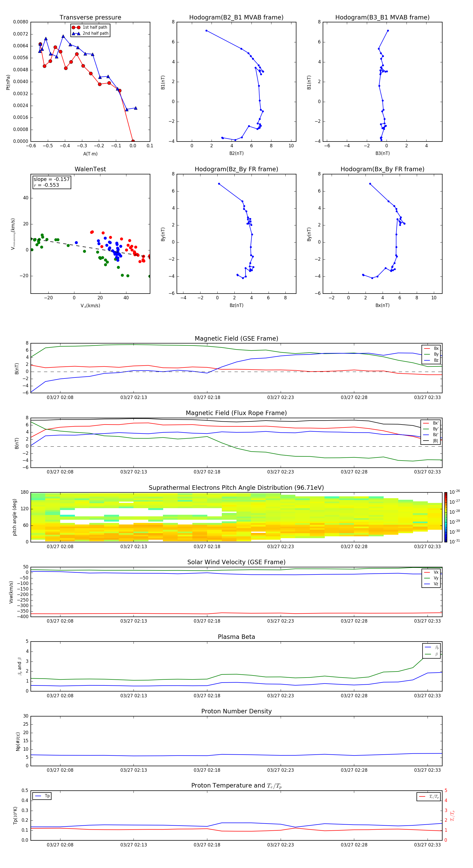
Task: Click the Te/Tp legend box in red
Action: click(428, 796)
